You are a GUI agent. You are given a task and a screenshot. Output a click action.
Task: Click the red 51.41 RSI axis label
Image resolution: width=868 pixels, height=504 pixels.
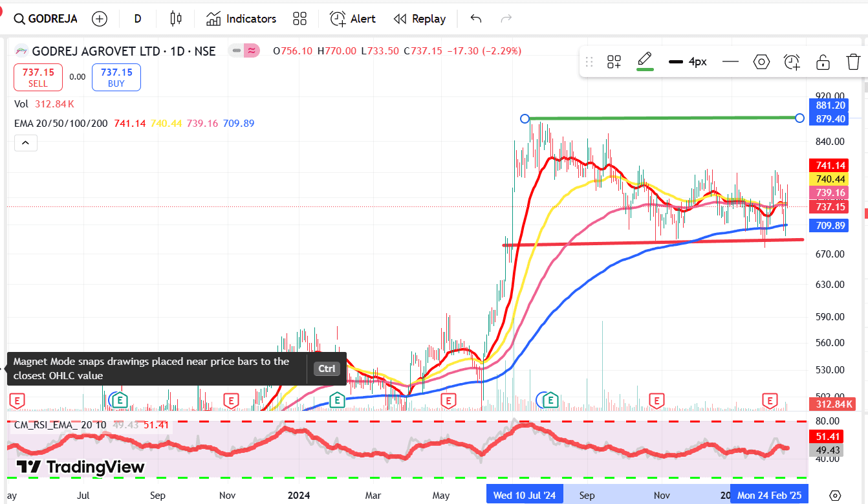pyautogui.click(x=827, y=437)
